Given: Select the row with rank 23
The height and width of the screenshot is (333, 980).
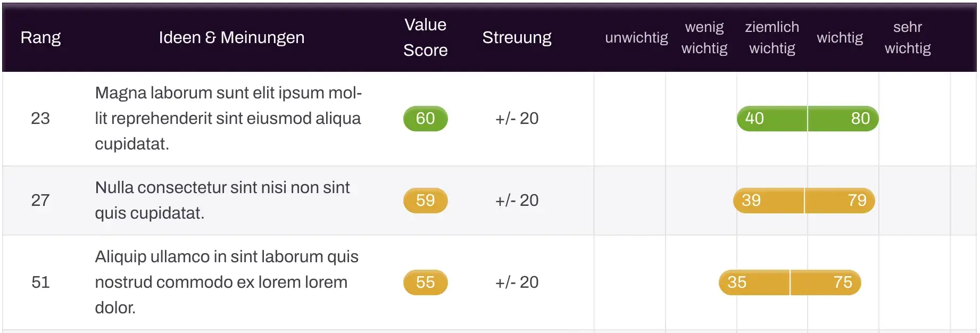Looking at the screenshot, I should [40, 119].
